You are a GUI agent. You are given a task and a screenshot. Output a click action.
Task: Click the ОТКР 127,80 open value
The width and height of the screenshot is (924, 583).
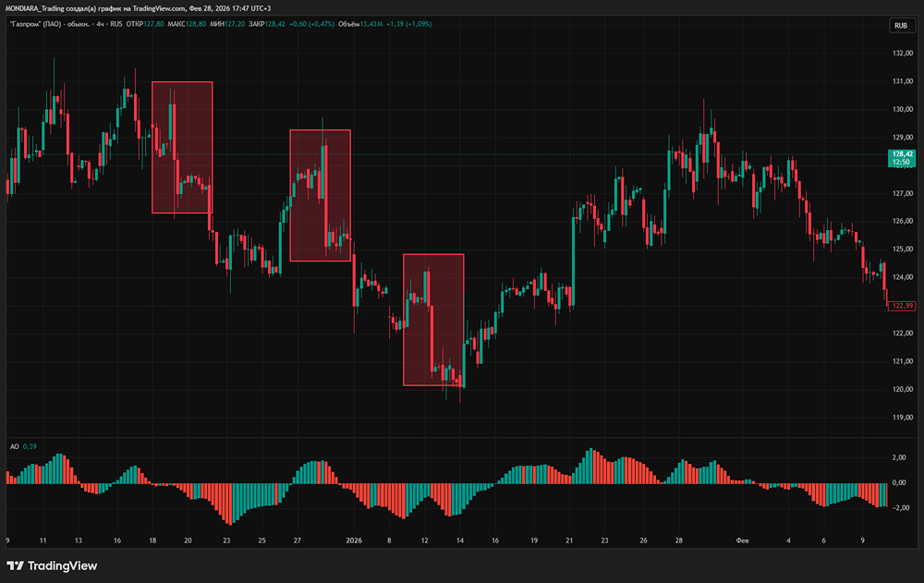click(145, 24)
